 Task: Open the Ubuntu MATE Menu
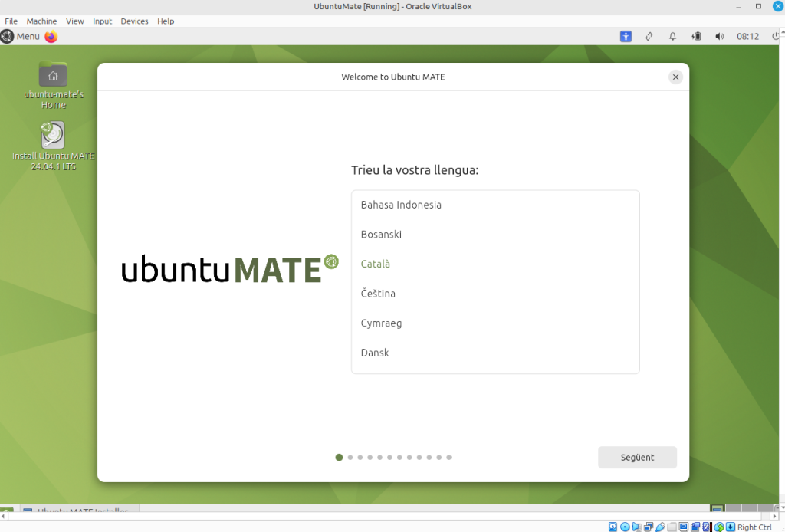(x=20, y=36)
